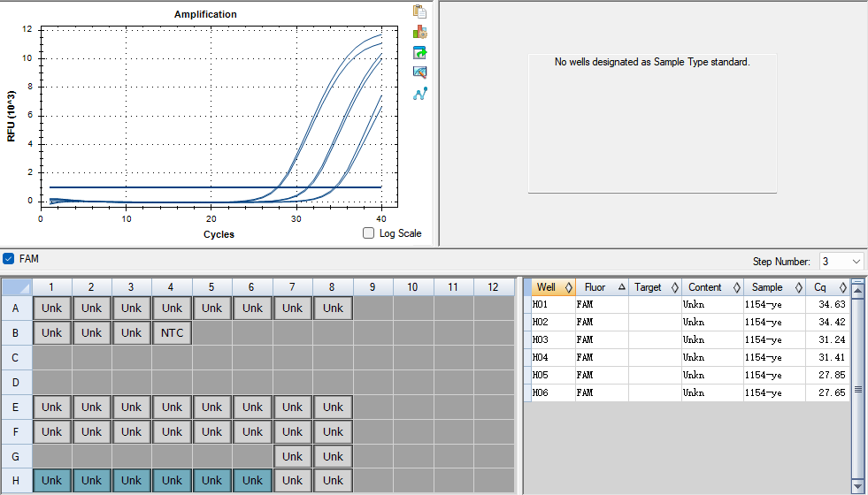
Task: Click the trace style line-points icon
Action: pyautogui.click(x=419, y=94)
